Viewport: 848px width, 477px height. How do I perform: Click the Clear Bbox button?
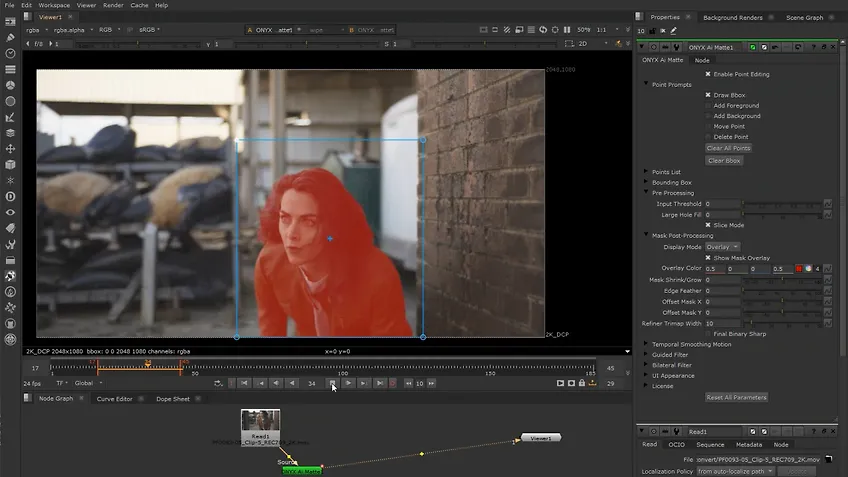724,161
